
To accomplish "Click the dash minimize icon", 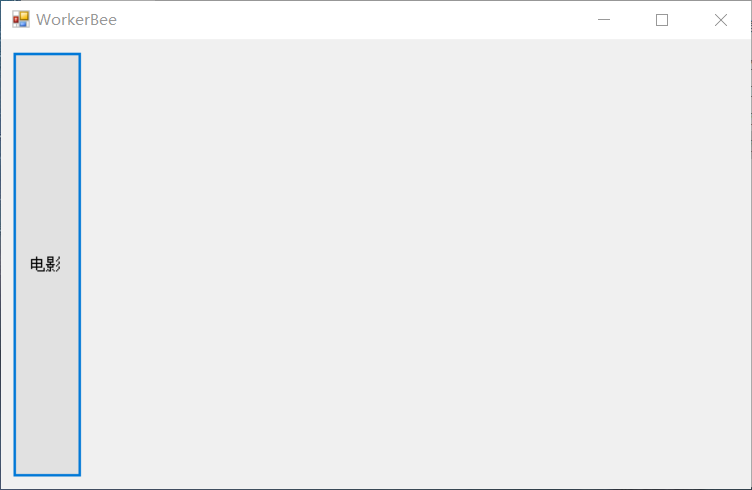I will click(604, 20).
